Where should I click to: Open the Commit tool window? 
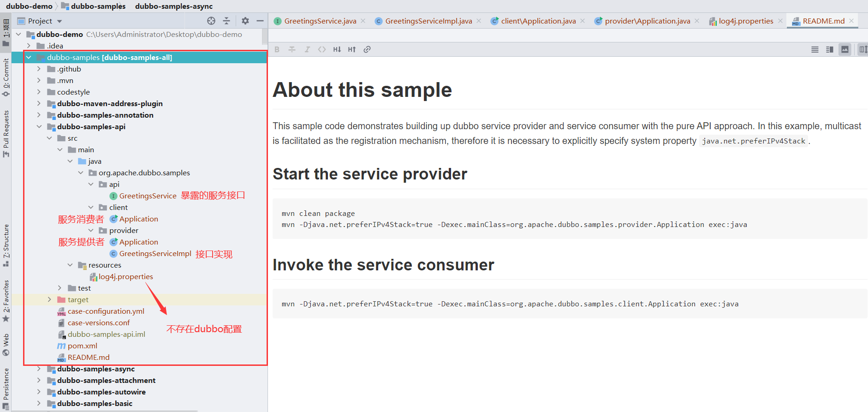click(x=6, y=77)
